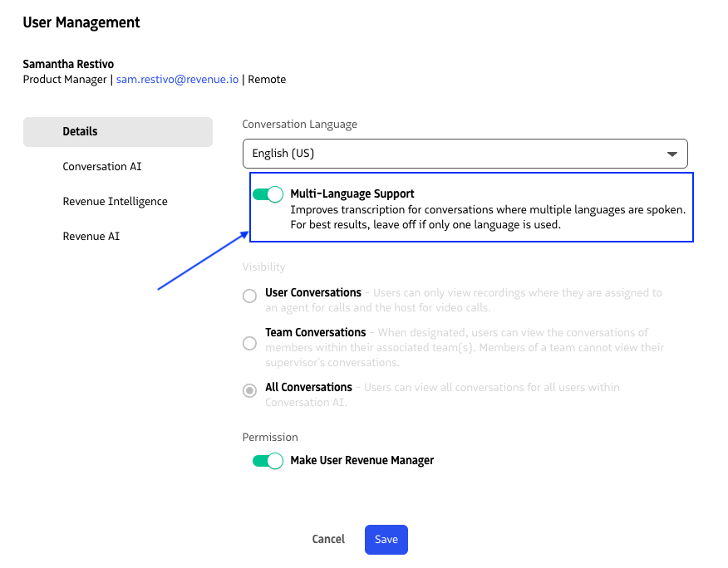Switch to the Revenue AI section
The height and width of the screenshot is (568, 728).
(x=91, y=236)
